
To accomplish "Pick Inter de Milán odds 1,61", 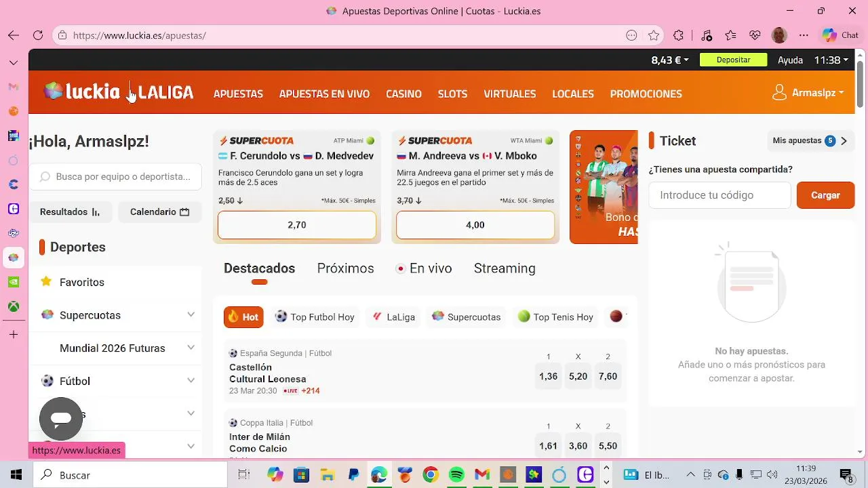I will point(548,446).
